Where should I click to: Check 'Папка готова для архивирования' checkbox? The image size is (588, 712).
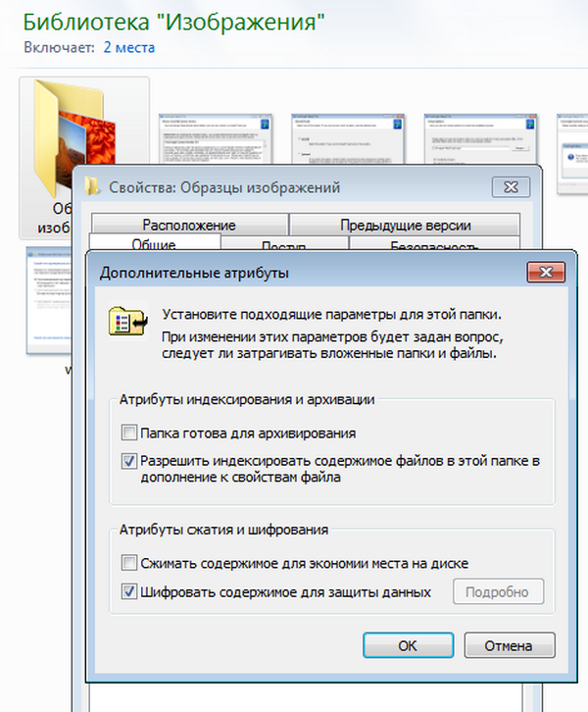(128, 432)
